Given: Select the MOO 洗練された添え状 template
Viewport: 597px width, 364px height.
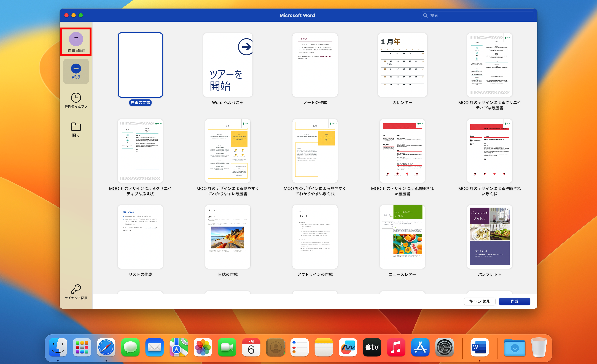Looking at the screenshot, I should coord(490,151).
